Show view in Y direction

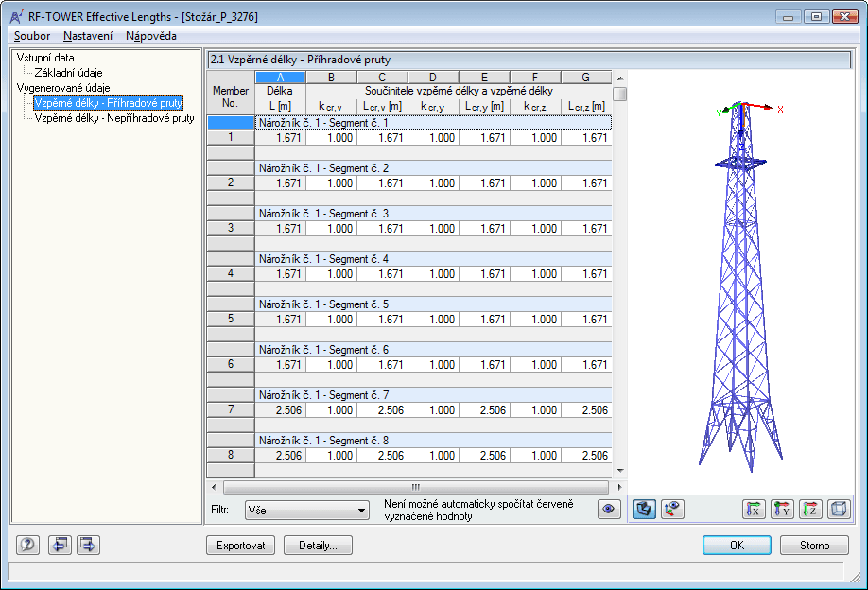pos(782,510)
